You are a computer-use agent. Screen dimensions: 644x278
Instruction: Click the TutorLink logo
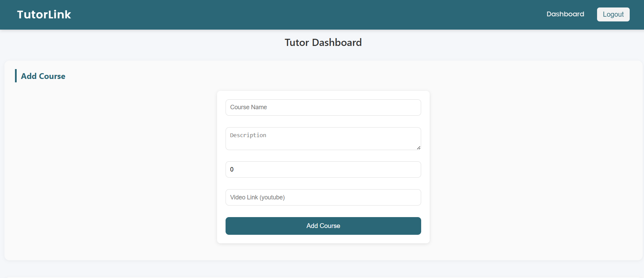[44, 15]
